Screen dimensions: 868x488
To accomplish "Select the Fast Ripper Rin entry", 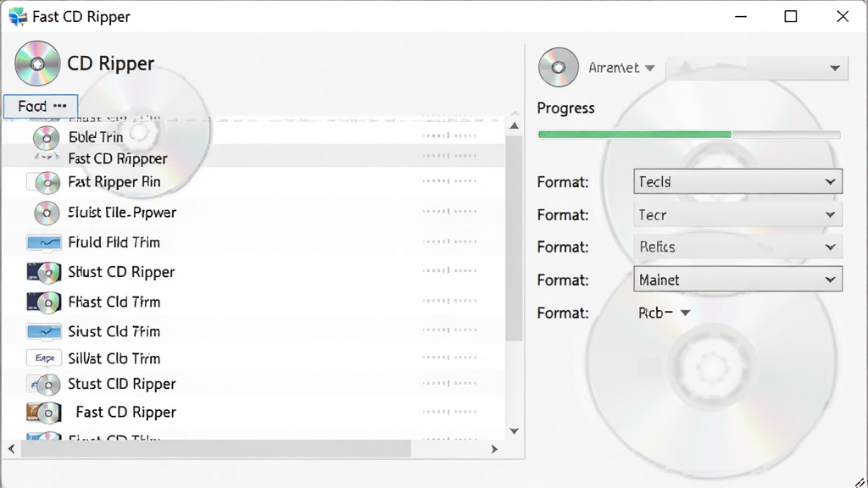I will click(253, 181).
